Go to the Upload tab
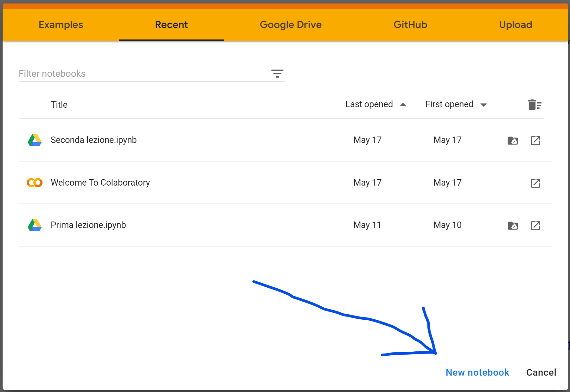Screen dimensions: 570x392 coord(515,25)
